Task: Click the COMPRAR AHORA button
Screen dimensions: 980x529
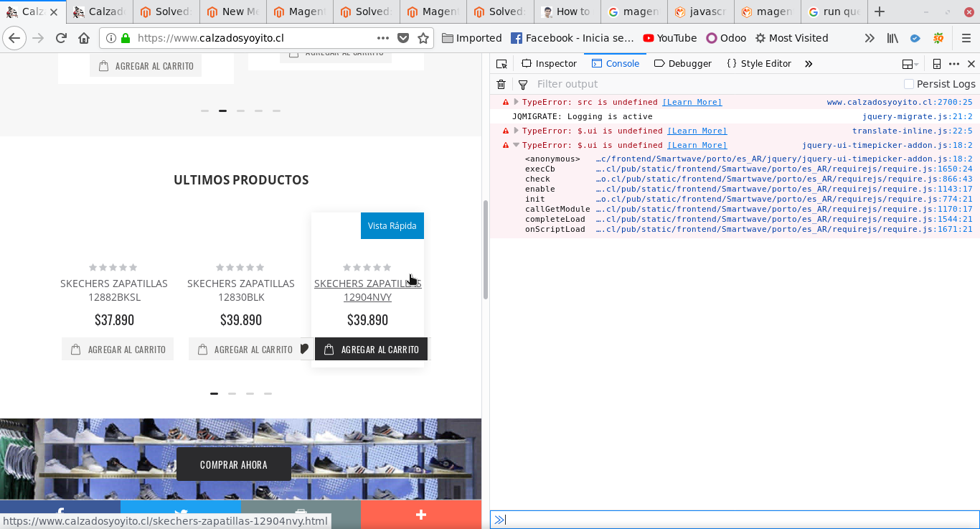Action: pyautogui.click(x=233, y=464)
